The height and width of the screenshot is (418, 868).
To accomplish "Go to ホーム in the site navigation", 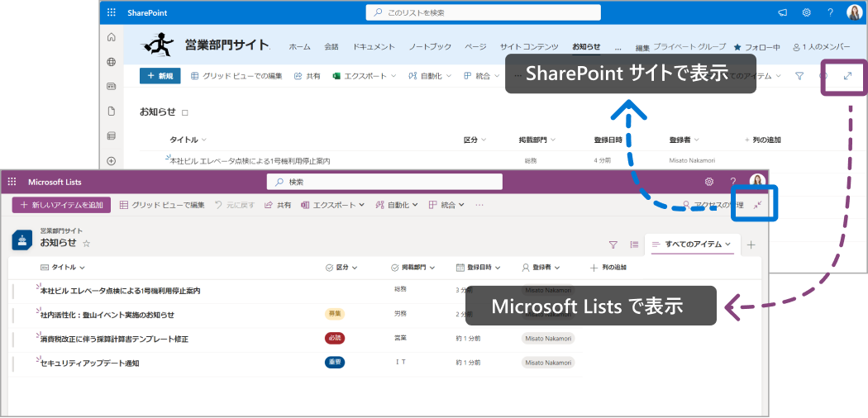I will point(299,47).
